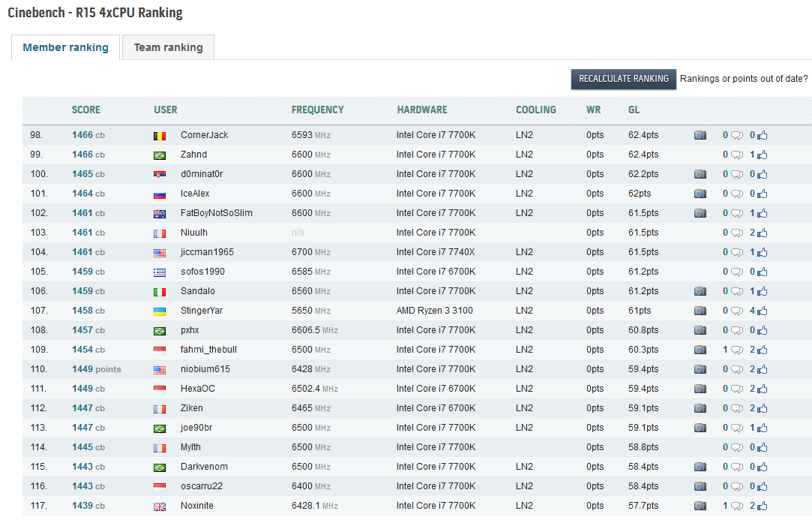
Task: Click UK flag beside Noxinite
Action: 160,506
